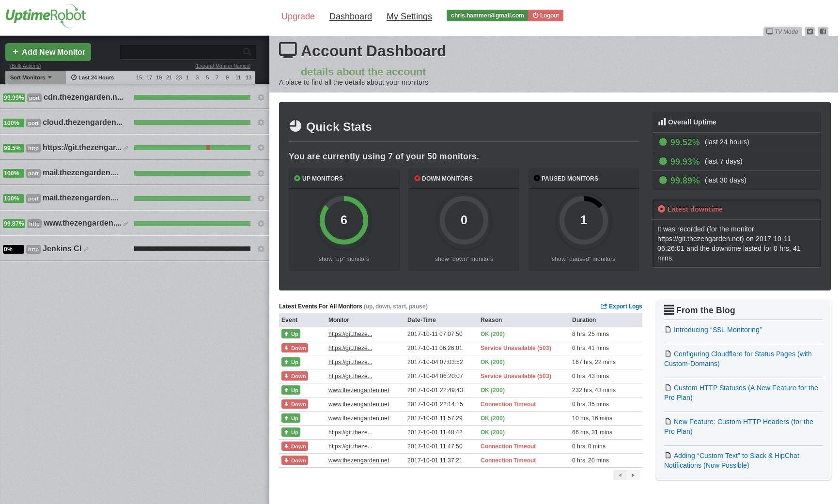Click the UptimeRobot logo

click(46, 15)
